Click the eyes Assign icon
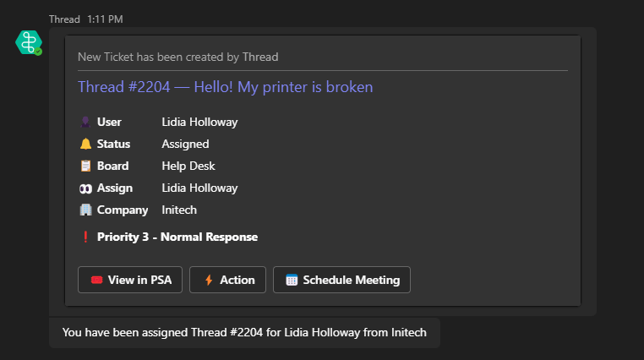The image size is (644, 360). pos(85,188)
